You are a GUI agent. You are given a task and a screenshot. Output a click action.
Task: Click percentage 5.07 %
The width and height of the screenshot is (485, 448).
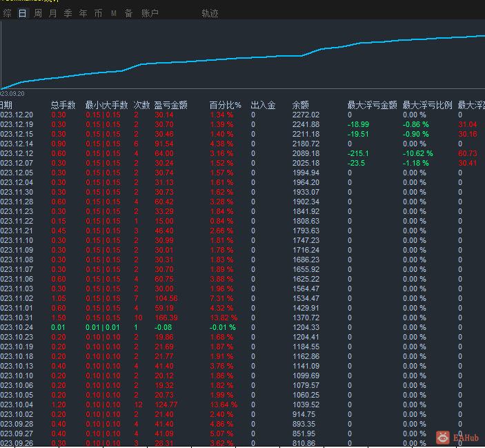tap(221, 434)
